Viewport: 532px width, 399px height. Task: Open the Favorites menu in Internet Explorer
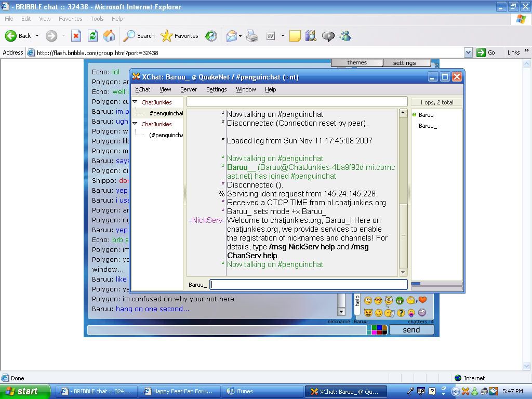70,19
